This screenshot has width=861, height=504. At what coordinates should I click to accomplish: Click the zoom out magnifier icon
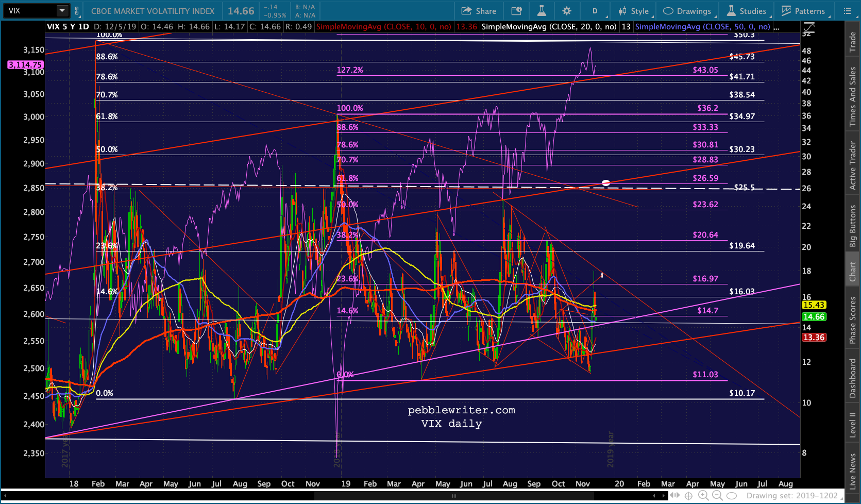pos(717,496)
